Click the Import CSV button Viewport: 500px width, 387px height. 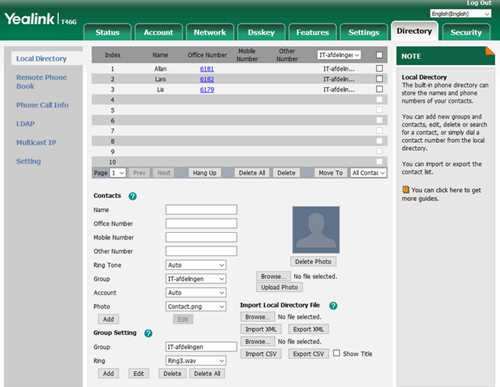pos(261,354)
